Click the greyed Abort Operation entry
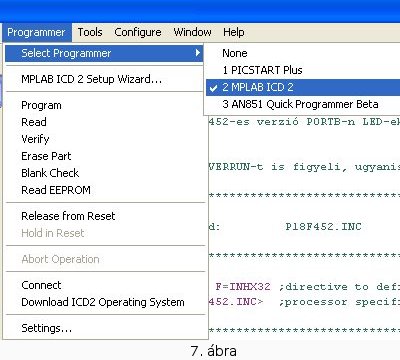 point(105,259)
